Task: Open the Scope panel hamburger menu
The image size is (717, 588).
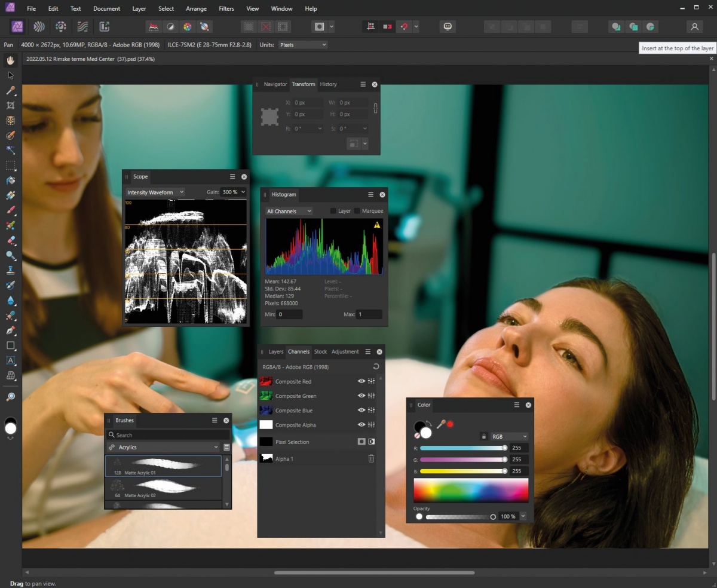Action: tap(232, 177)
